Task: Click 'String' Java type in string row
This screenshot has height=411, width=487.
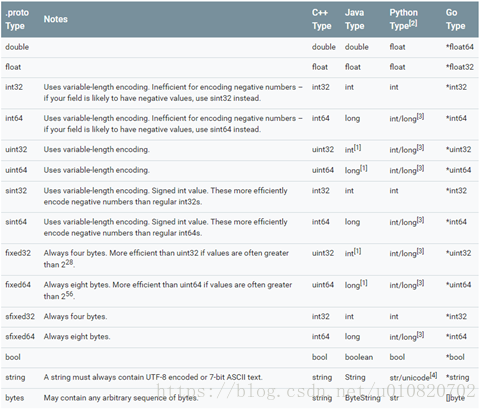Action: (355, 377)
